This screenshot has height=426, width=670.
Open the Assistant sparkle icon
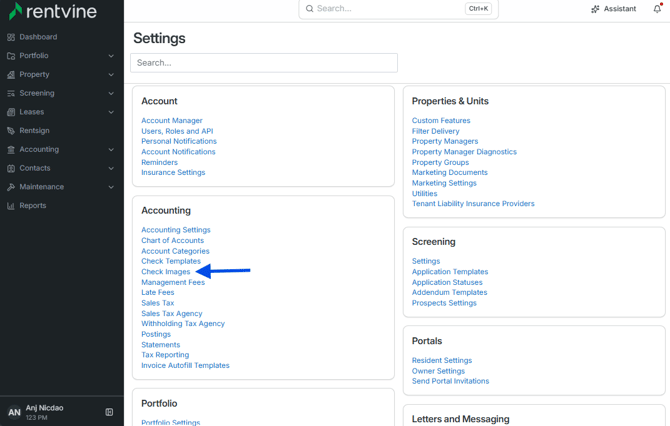pyautogui.click(x=595, y=9)
